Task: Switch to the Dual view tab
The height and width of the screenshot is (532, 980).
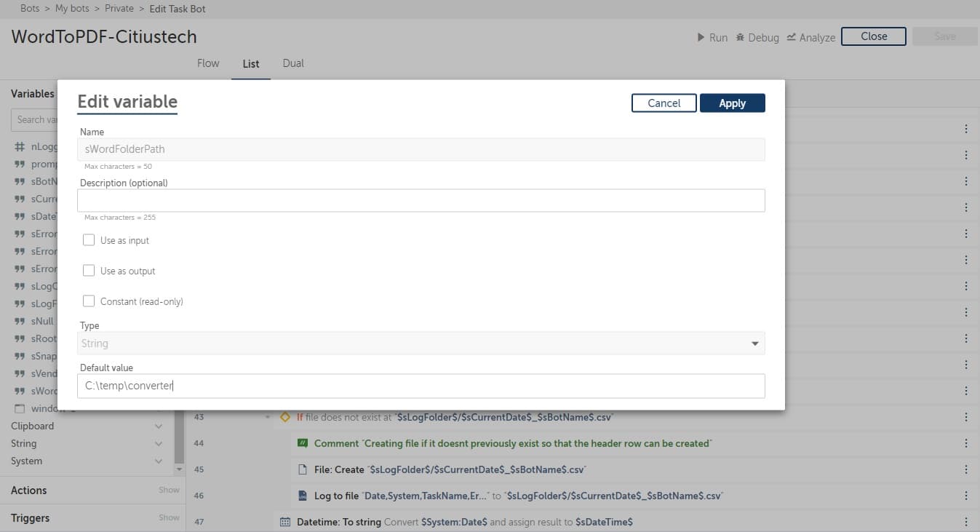Action: point(293,63)
